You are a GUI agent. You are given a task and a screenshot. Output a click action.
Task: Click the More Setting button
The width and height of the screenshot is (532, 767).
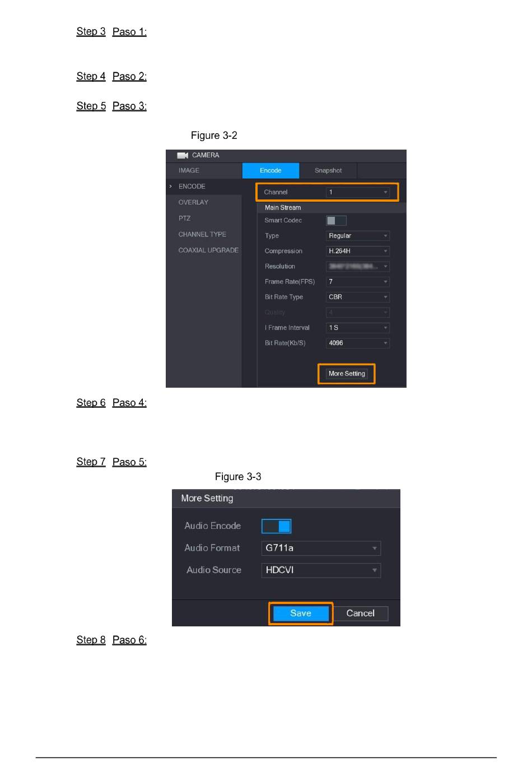click(x=347, y=374)
